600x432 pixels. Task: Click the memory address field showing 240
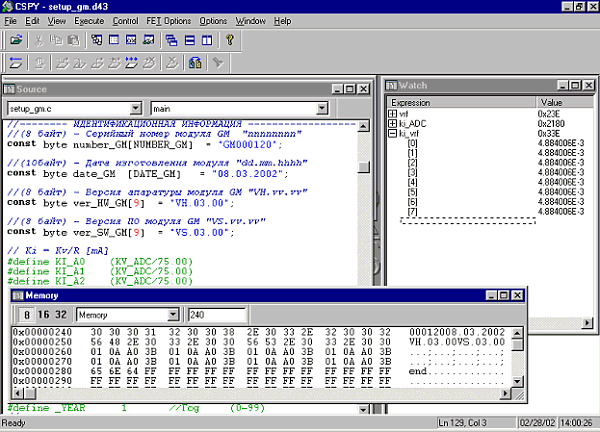point(216,315)
